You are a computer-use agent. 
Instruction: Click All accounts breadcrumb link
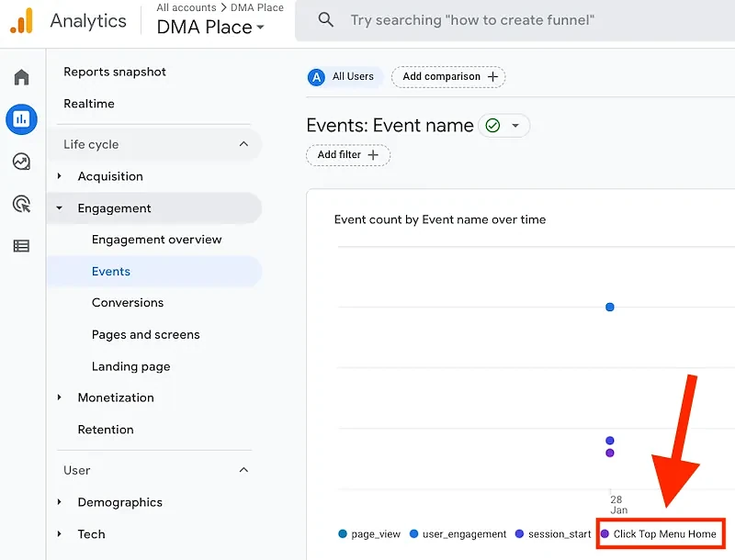(187, 7)
